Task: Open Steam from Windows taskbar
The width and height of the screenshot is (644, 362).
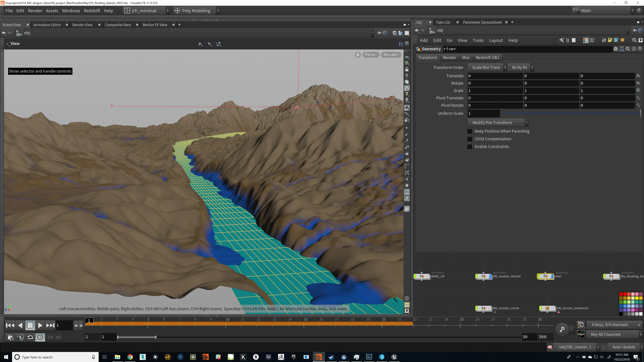Action: click(x=331, y=357)
